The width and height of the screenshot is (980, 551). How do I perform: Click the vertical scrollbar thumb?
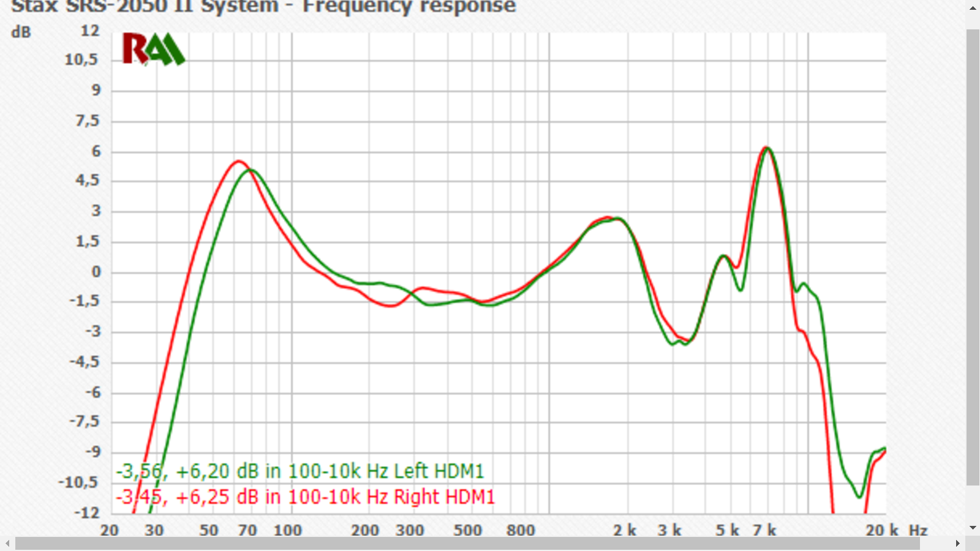[973, 257]
